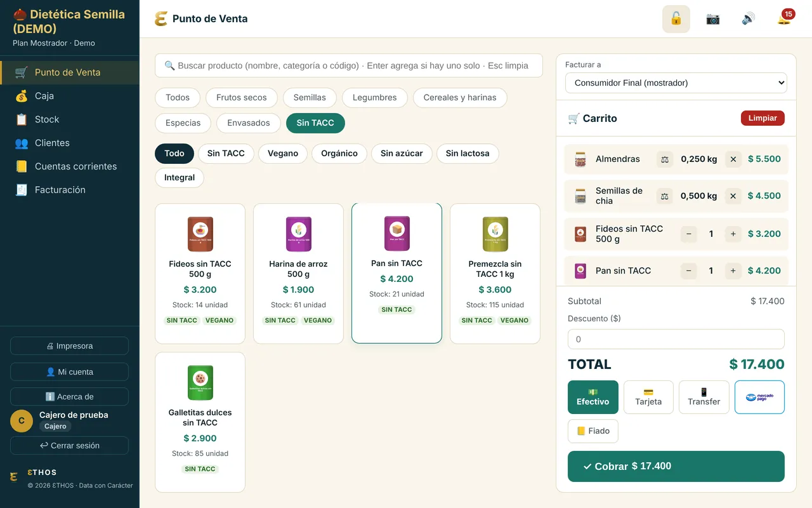The height and width of the screenshot is (508, 812).
Task: Click the Premezcla sin TACC jar image
Action: [x=495, y=234]
